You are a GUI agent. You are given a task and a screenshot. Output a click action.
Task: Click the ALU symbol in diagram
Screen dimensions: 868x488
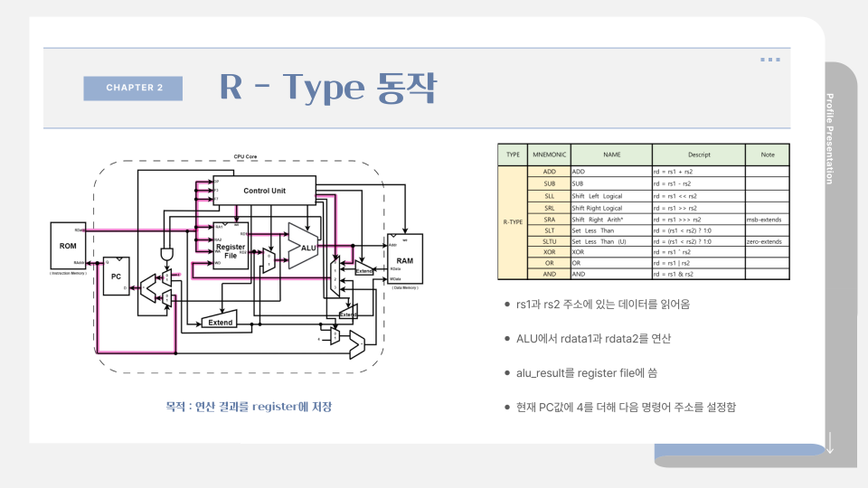coord(303,247)
